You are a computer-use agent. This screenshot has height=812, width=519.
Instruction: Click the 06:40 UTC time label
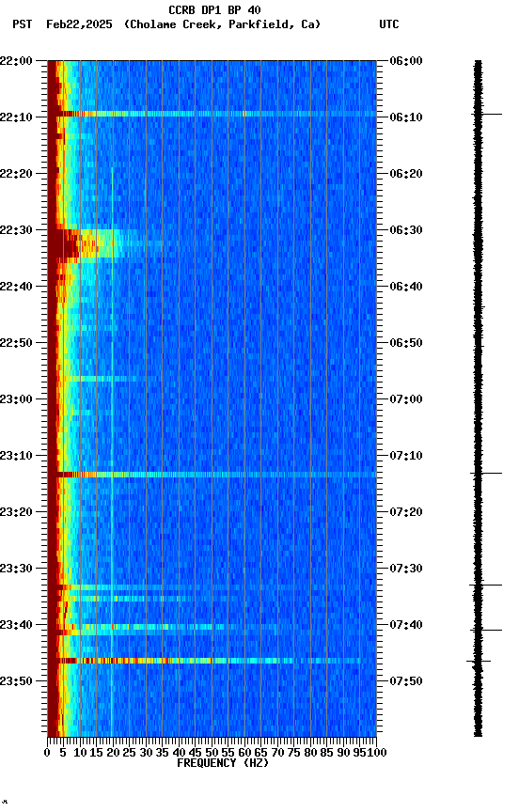[x=406, y=287]
